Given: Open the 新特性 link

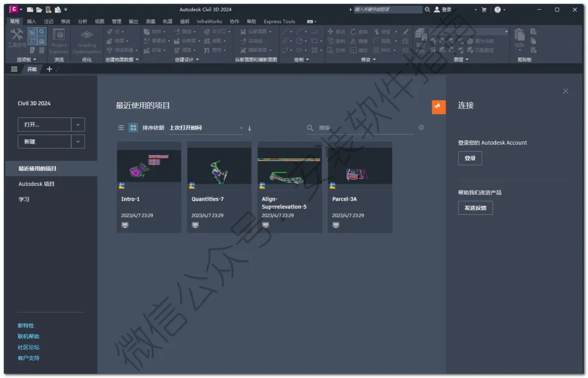Looking at the screenshot, I should click(26, 326).
